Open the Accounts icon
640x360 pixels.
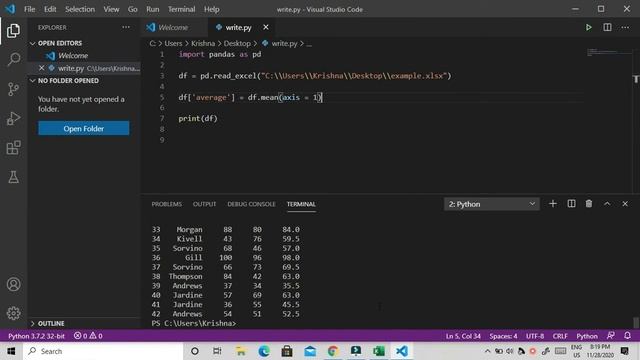coord(13,284)
